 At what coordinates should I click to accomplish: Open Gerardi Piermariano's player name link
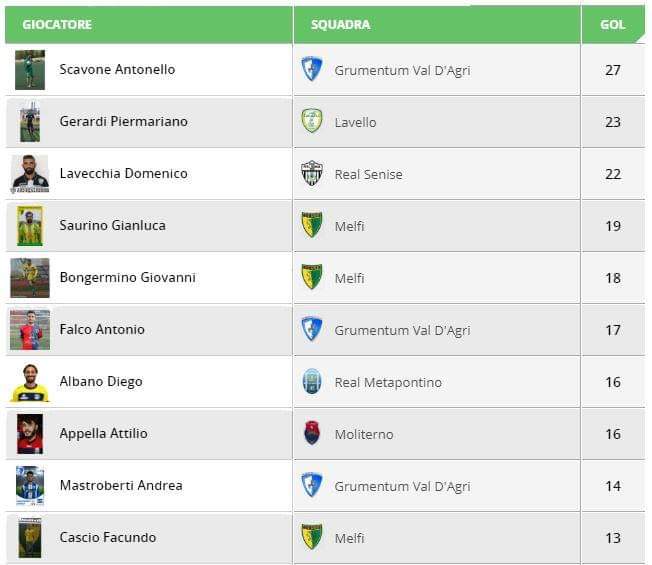click(x=123, y=121)
